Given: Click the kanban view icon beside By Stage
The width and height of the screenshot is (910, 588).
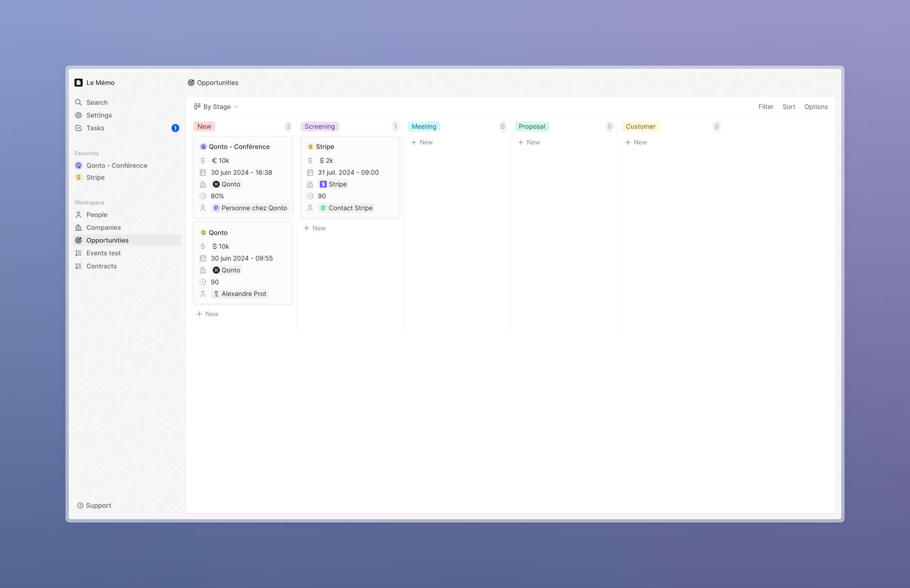Looking at the screenshot, I should [x=197, y=106].
